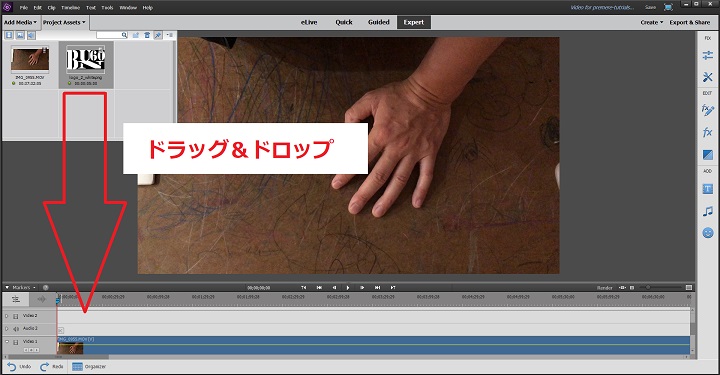Open the Titles and Text T icon
This screenshot has height=375, width=720.
(x=707, y=189)
